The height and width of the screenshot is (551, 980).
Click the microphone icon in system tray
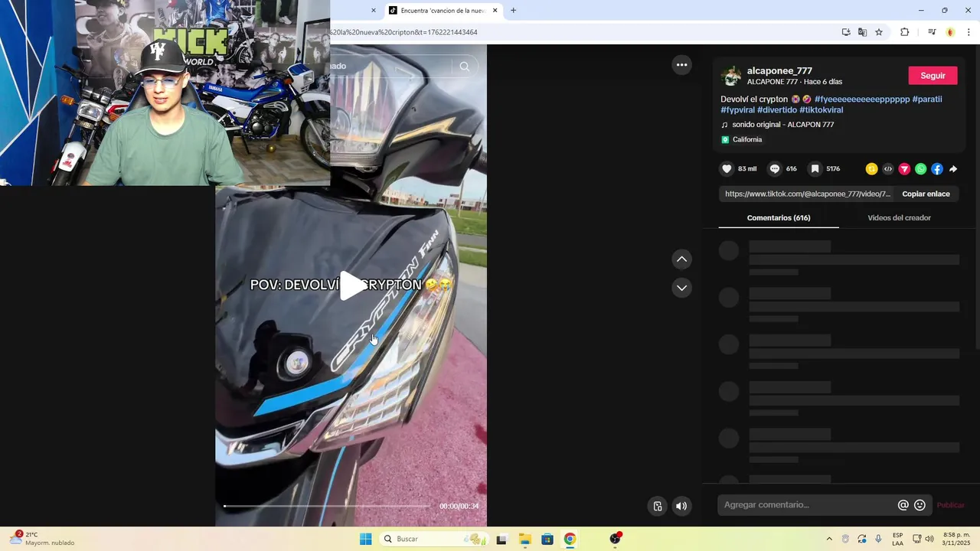[878, 540]
